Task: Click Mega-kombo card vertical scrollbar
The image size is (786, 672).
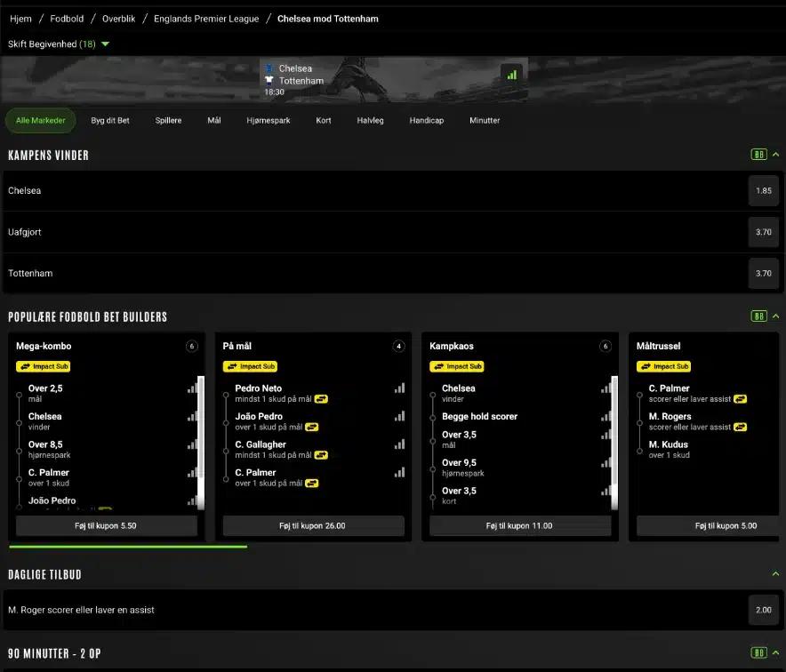Action: (x=201, y=443)
